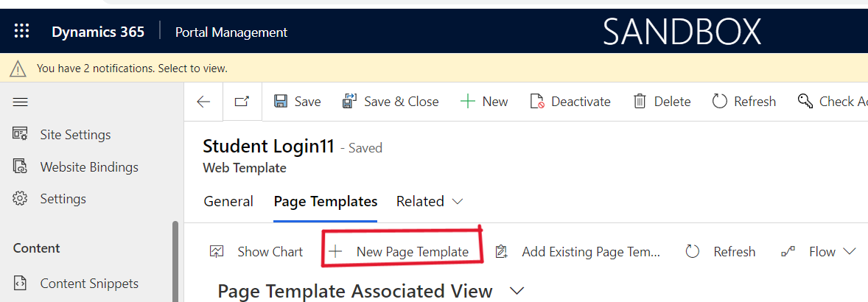This screenshot has width=868, height=302.
Task: Create a New record
Action: tap(484, 102)
